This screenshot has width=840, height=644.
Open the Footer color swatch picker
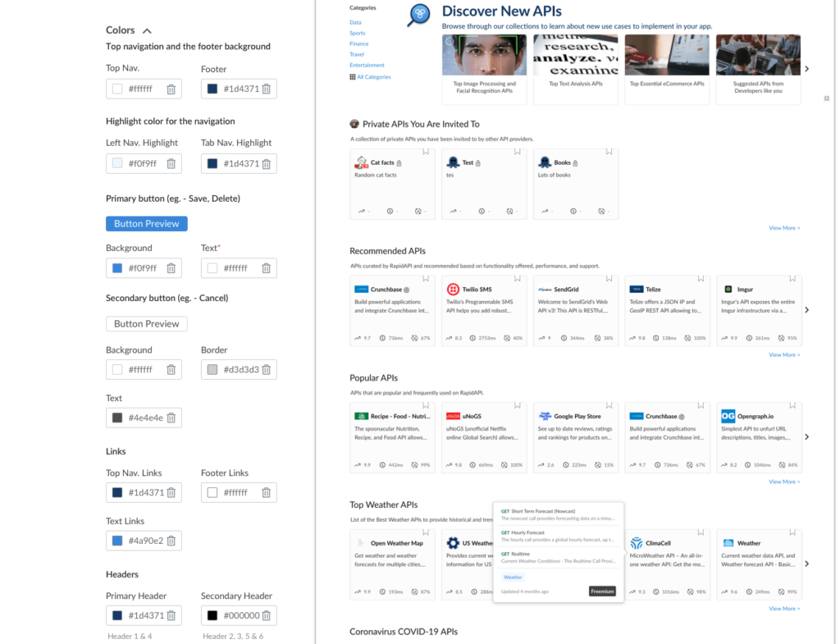[212, 89]
